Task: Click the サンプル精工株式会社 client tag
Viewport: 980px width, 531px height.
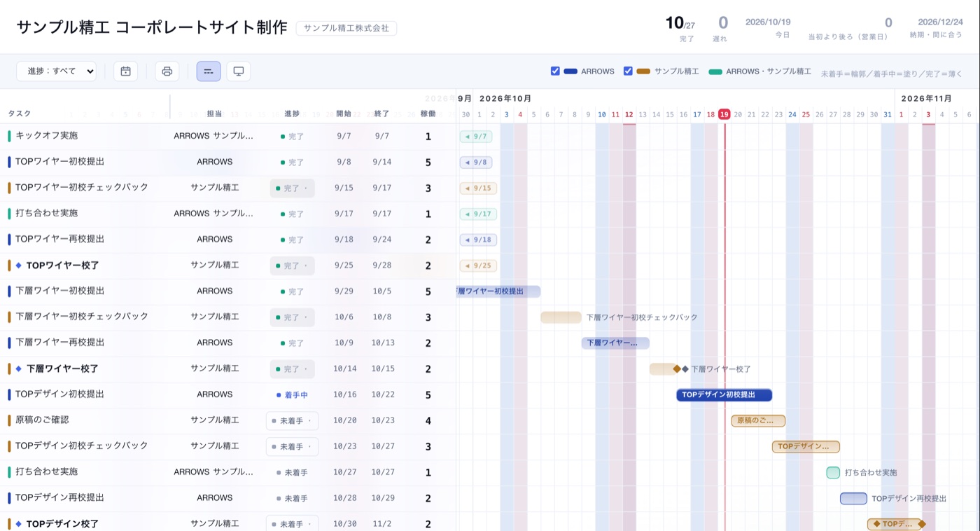Action: [x=346, y=28]
